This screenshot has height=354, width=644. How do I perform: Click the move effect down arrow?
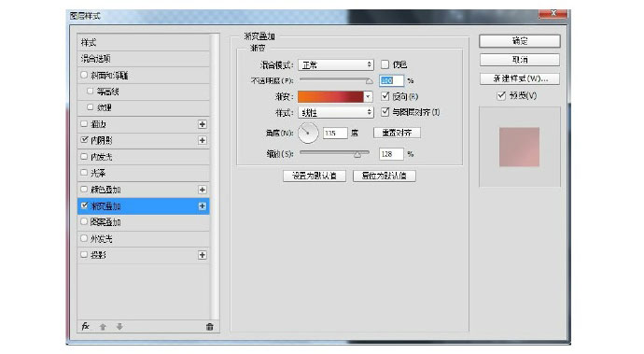pyautogui.click(x=119, y=327)
